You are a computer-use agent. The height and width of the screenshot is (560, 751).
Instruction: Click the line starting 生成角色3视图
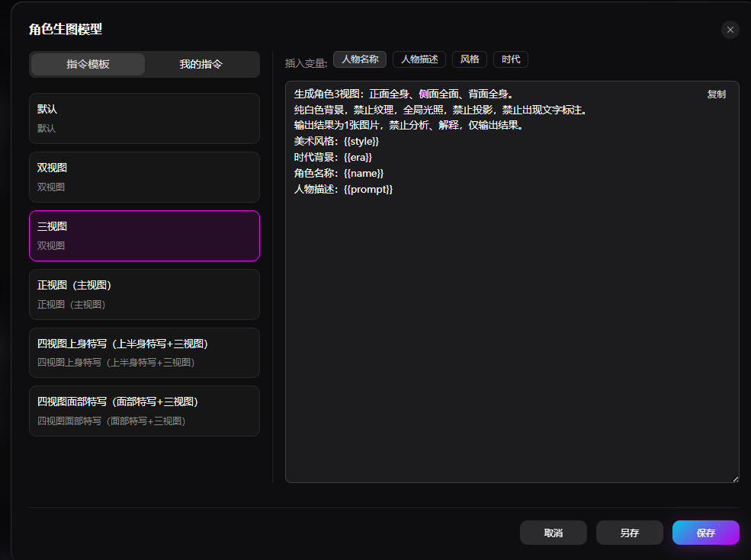[x=404, y=94]
